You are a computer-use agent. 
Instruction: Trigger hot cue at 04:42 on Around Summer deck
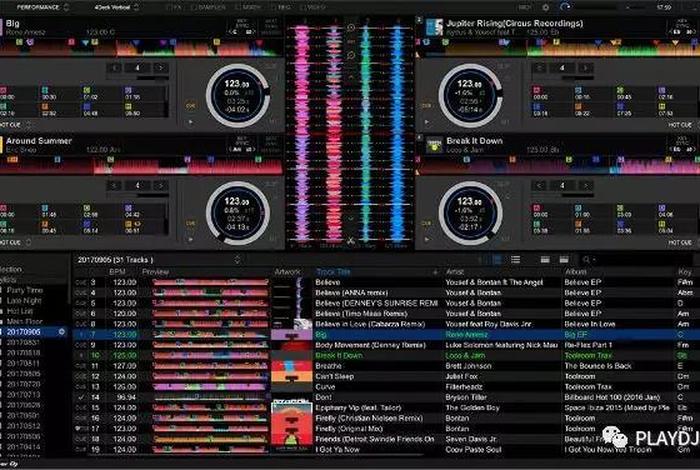coord(144,211)
